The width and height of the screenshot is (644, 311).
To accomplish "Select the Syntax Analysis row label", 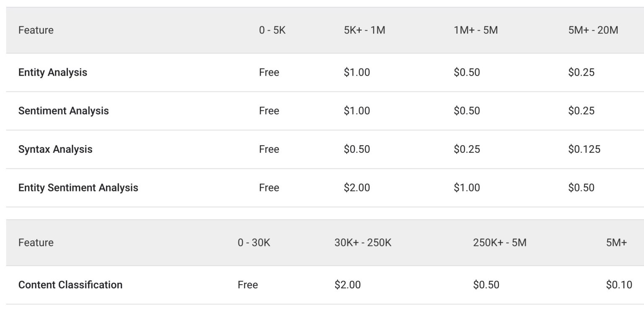I will pyautogui.click(x=55, y=149).
